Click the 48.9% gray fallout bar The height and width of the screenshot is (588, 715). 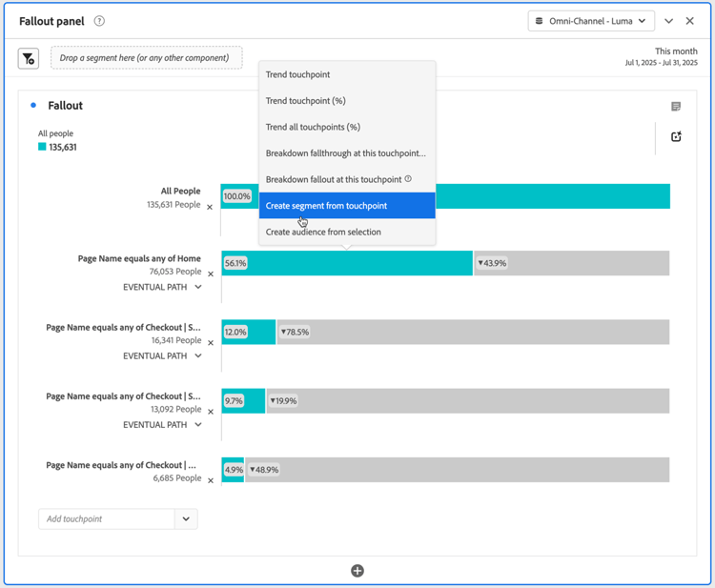pyautogui.click(x=458, y=470)
